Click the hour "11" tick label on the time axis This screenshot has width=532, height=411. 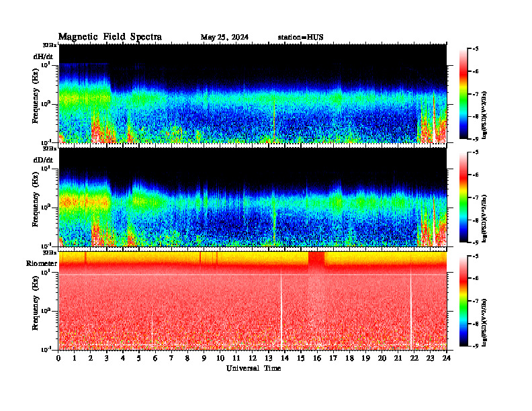pos(236,358)
